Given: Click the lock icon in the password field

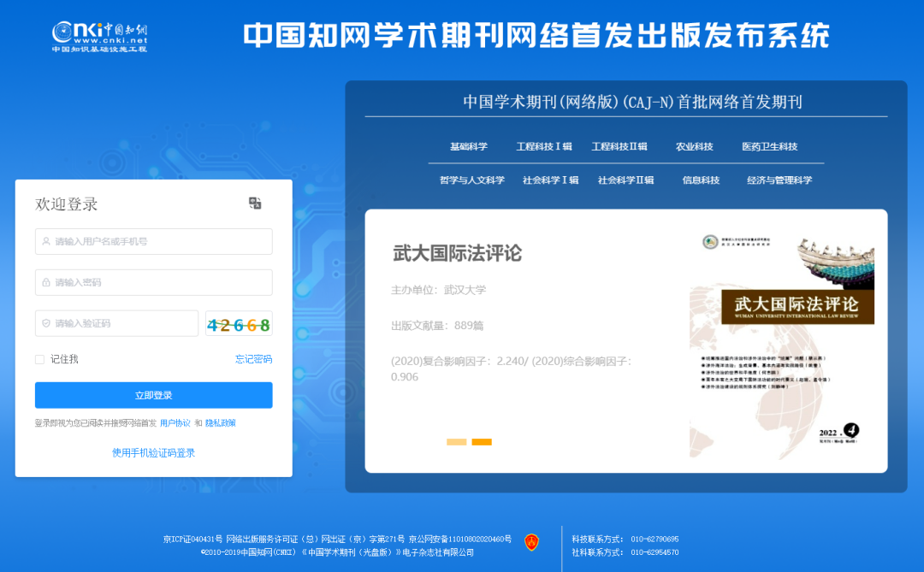Looking at the screenshot, I should 46,282.
